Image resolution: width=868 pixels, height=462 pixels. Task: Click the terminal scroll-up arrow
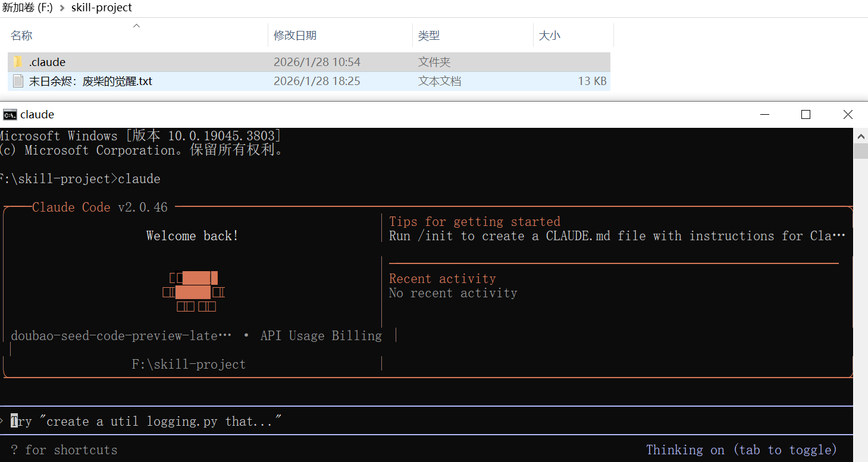860,136
